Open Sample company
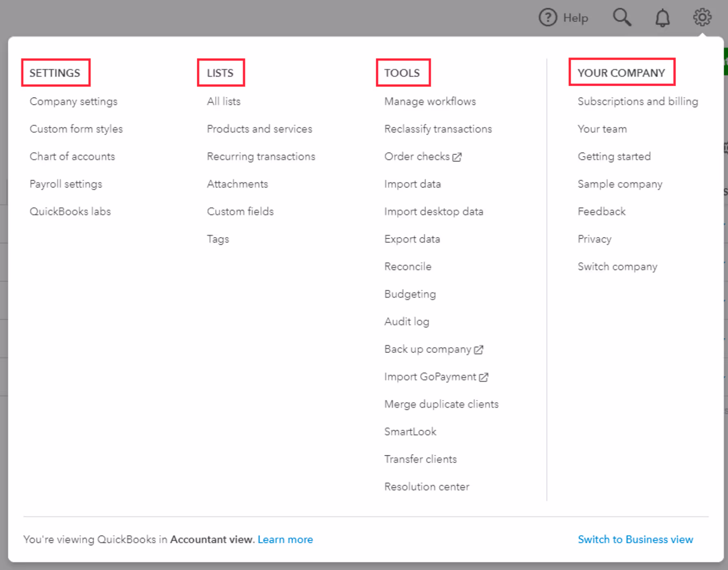This screenshot has width=728, height=570. pos(620,184)
